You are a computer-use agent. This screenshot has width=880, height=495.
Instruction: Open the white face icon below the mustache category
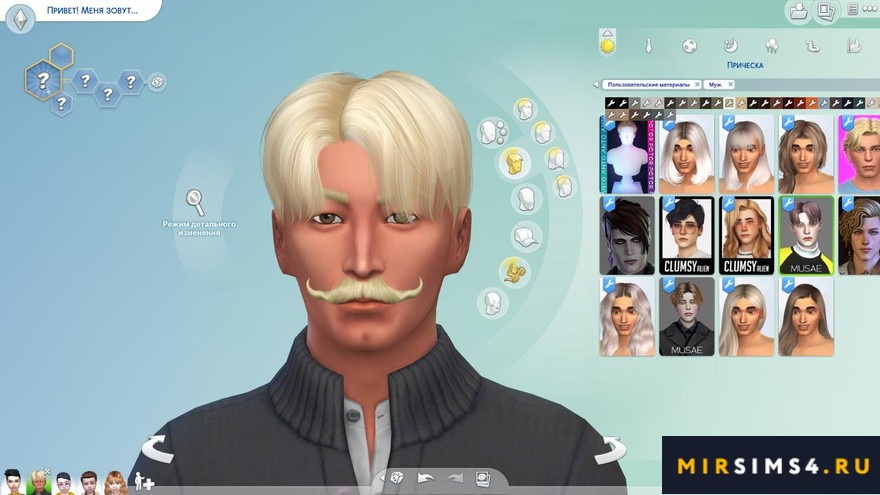pyautogui.click(x=493, y=302)
